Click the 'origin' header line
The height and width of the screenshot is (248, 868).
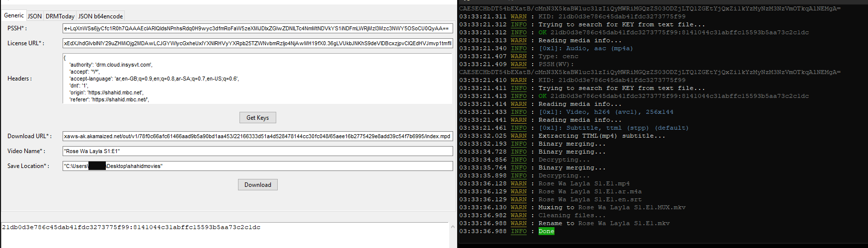point(107,92)
